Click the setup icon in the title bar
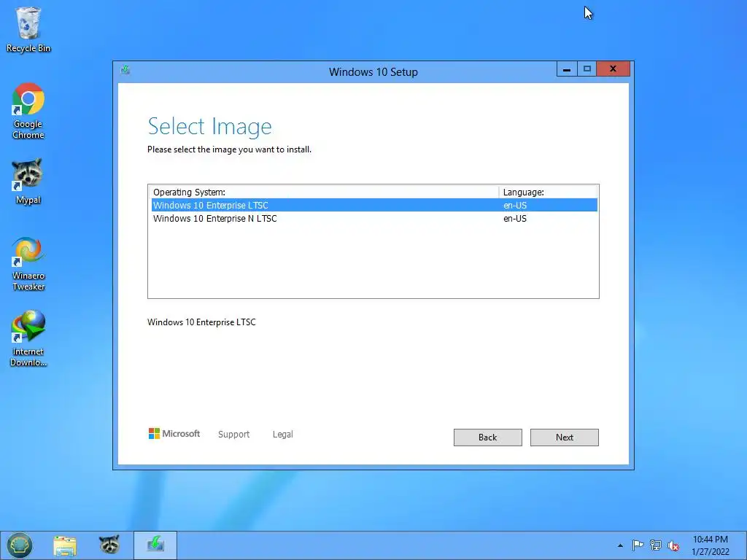 coord(125,70)
